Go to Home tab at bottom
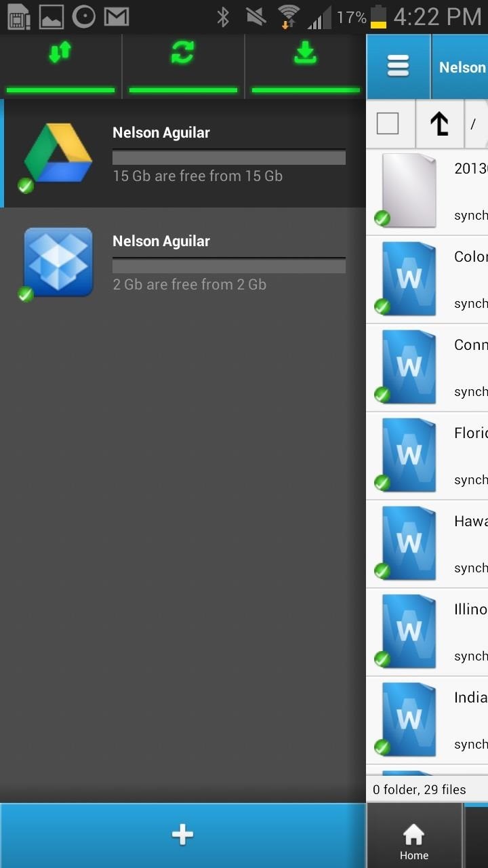The height and width of the screenshot is (868, 488). (x=413, y=842)
